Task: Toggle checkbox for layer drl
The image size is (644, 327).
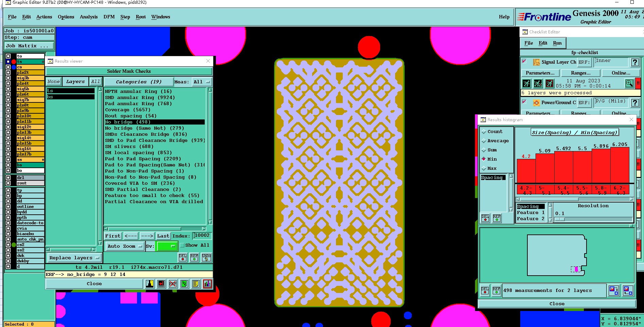Action: pos(8,178)
